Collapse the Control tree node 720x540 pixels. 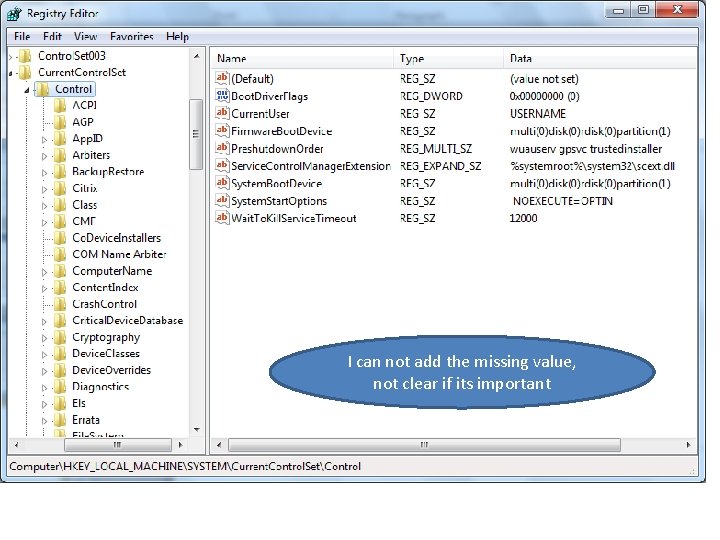pos(27,90)
